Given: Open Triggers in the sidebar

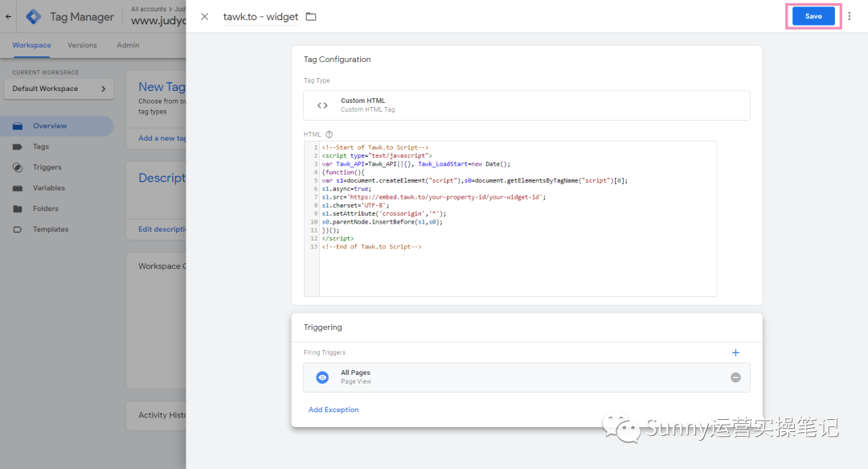Looking at the screenshot, I should pos(47,167).
